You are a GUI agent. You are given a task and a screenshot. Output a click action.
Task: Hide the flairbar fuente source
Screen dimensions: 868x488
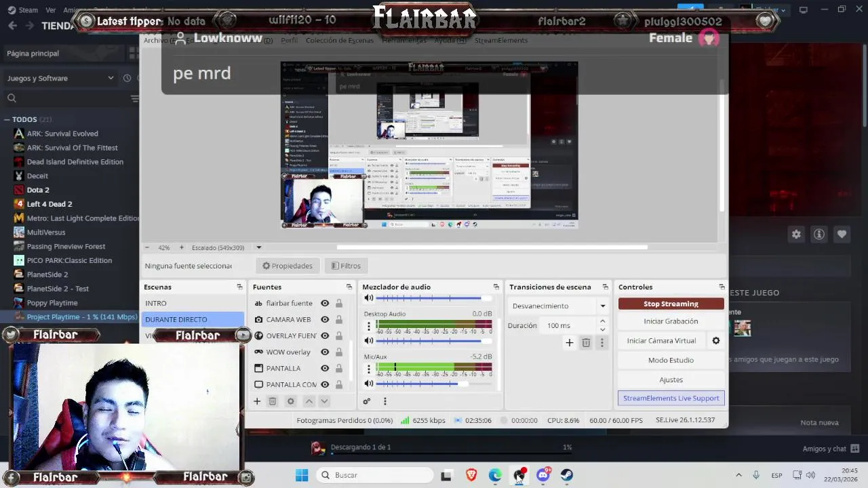(x=325, y=304)
